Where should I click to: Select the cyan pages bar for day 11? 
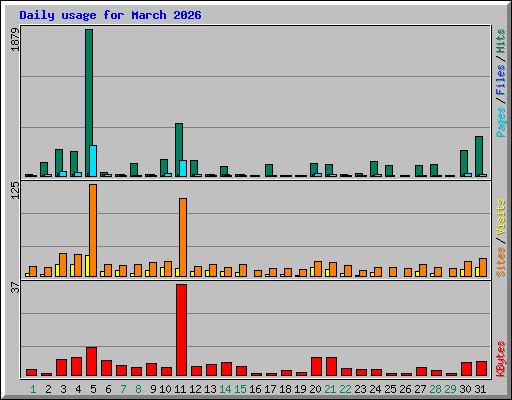(x=183, y=169)
